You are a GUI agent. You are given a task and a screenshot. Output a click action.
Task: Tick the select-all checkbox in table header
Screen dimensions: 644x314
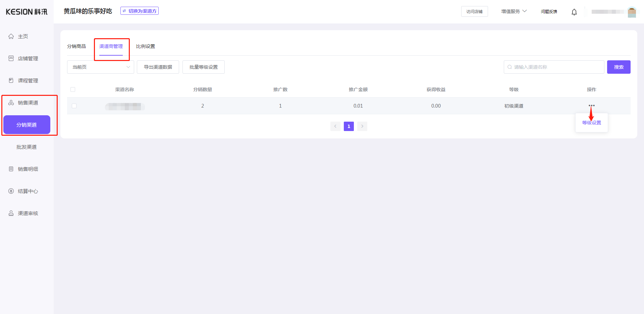click(73, 89)
